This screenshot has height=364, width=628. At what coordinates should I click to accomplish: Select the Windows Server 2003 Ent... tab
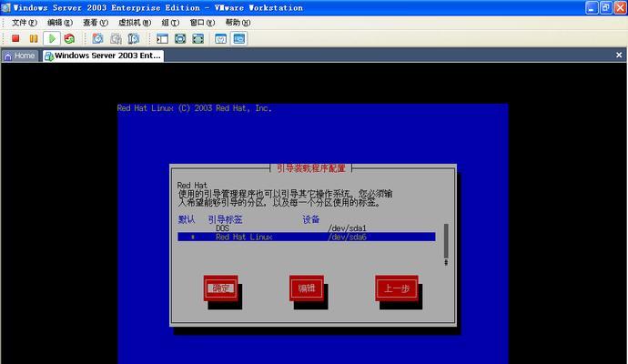pyautogui.click(x=103, y=56)
